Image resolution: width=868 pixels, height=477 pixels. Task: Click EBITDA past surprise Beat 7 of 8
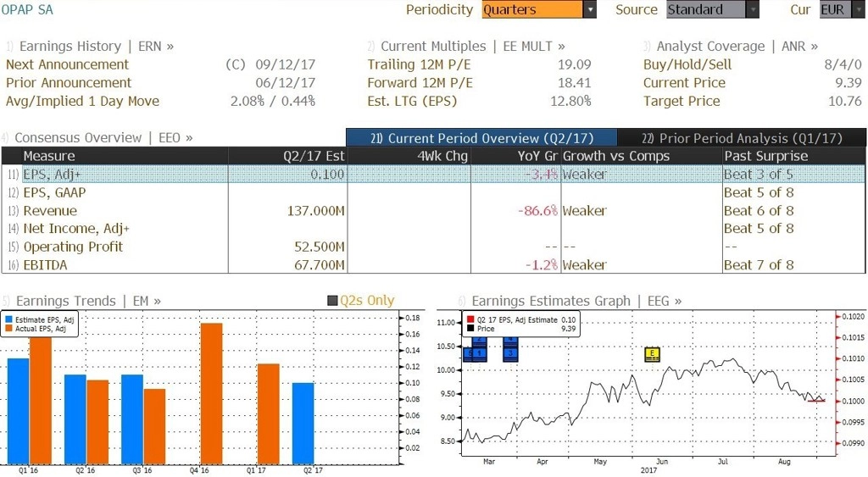(x=759, y=265)
